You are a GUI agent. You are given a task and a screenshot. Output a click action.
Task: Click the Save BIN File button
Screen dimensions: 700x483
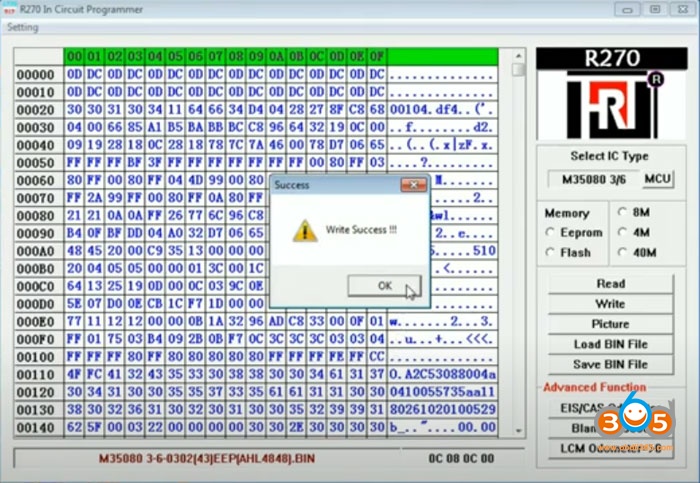[x=610, y=364]
